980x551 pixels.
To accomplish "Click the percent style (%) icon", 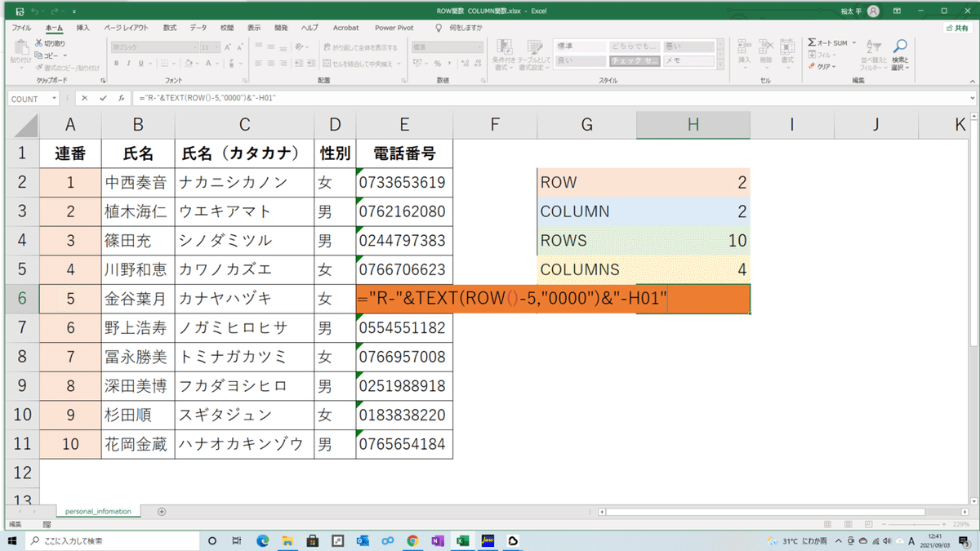I will 438,63.
